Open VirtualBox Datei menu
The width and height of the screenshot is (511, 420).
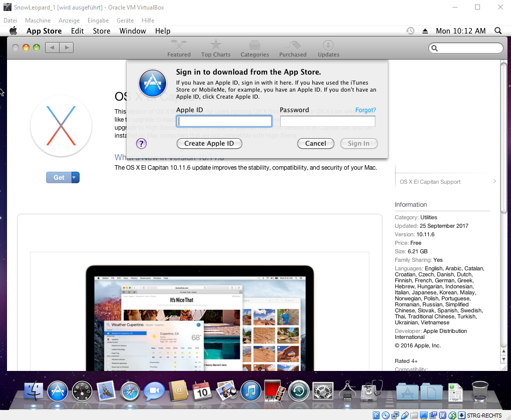pos(10,20)
